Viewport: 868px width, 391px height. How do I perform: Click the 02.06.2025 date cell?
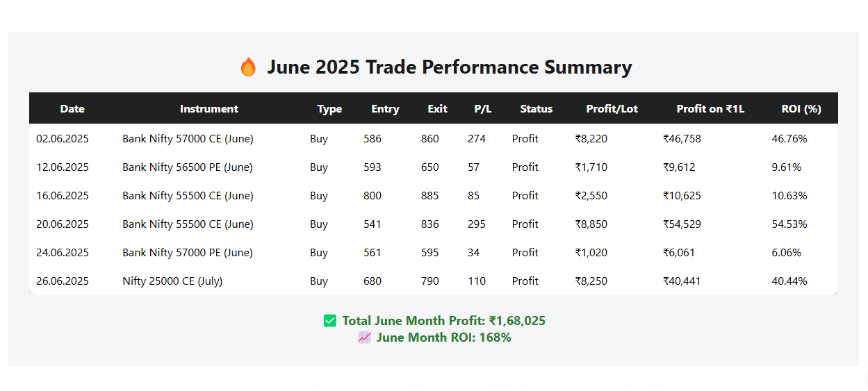point(63,139)
